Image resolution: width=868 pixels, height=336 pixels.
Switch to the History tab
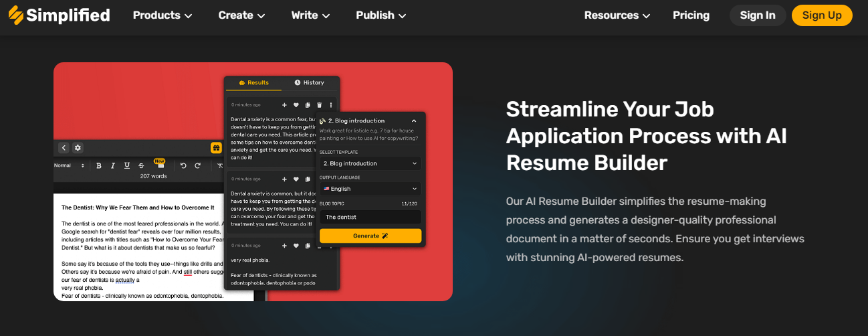click(x=310, y=83)
